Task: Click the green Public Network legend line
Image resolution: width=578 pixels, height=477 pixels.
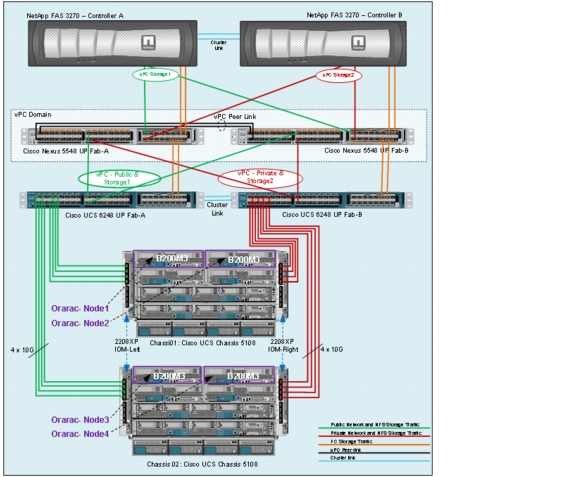Action: coord(374,428)
